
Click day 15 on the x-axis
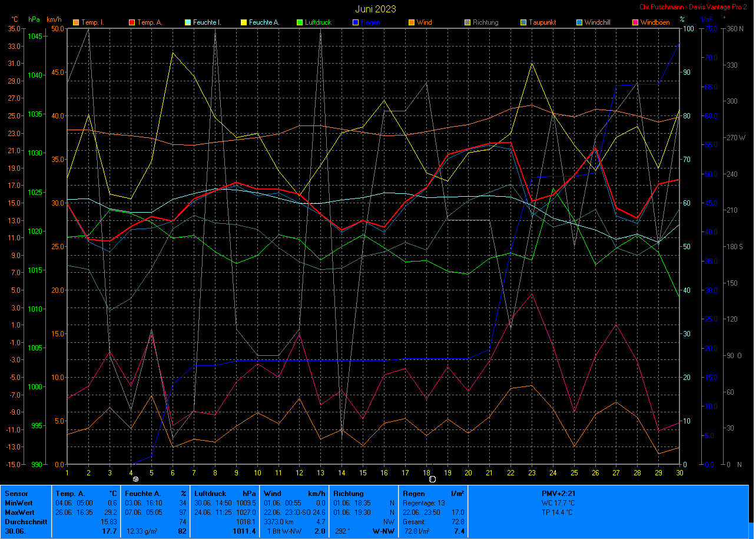tap(363, 472)
